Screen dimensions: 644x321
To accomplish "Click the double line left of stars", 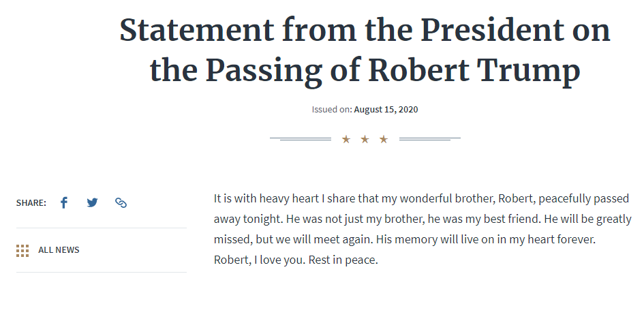I will tap(301, 139).
